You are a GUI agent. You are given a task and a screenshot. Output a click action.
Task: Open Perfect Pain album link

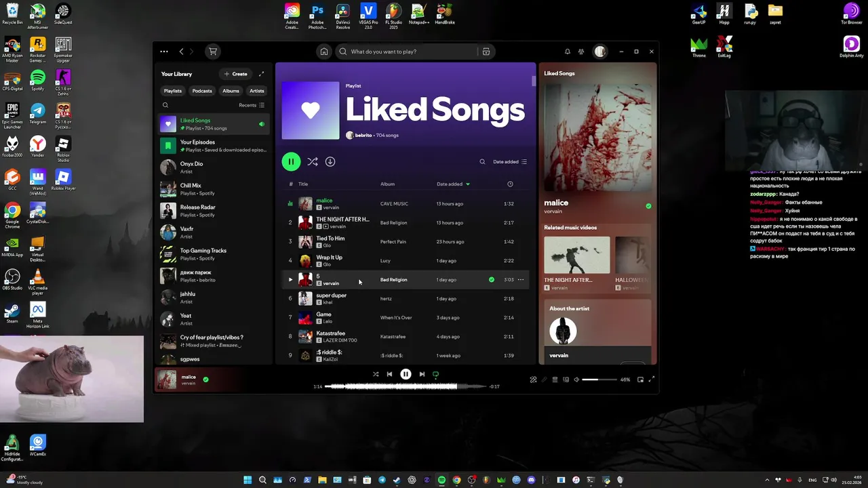[393, 241]
